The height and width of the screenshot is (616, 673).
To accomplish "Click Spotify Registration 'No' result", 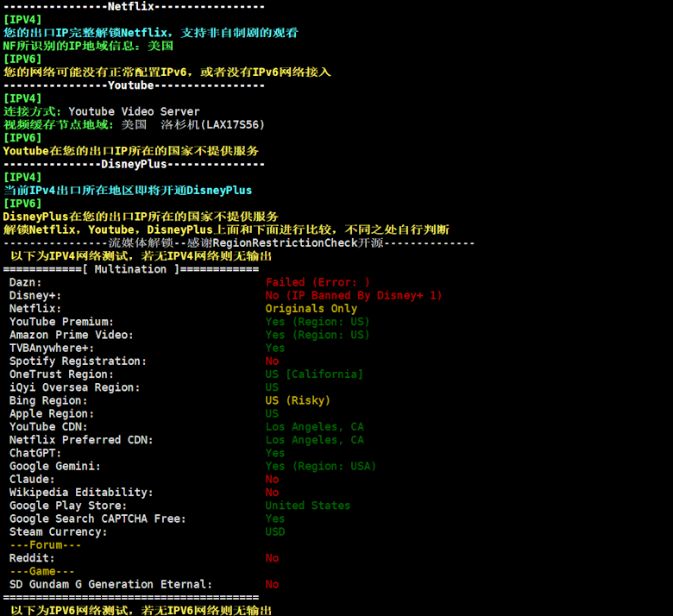I will 272,361.
